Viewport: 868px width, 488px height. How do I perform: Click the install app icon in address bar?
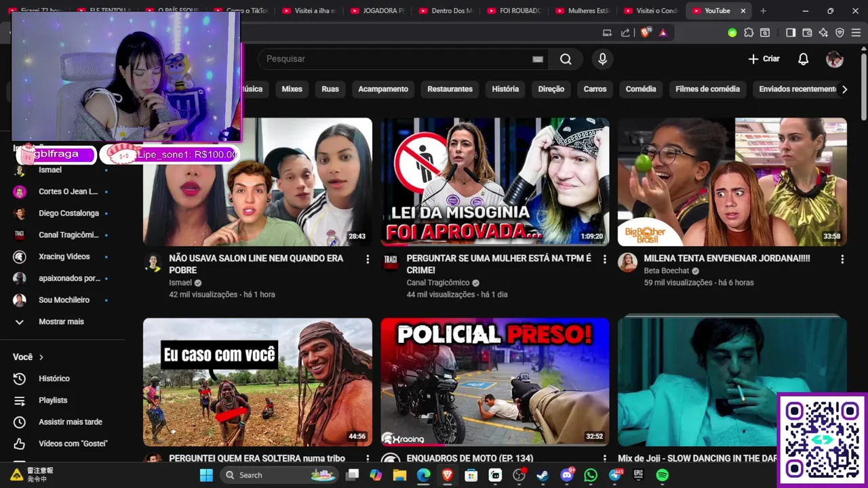pos(607,33)
